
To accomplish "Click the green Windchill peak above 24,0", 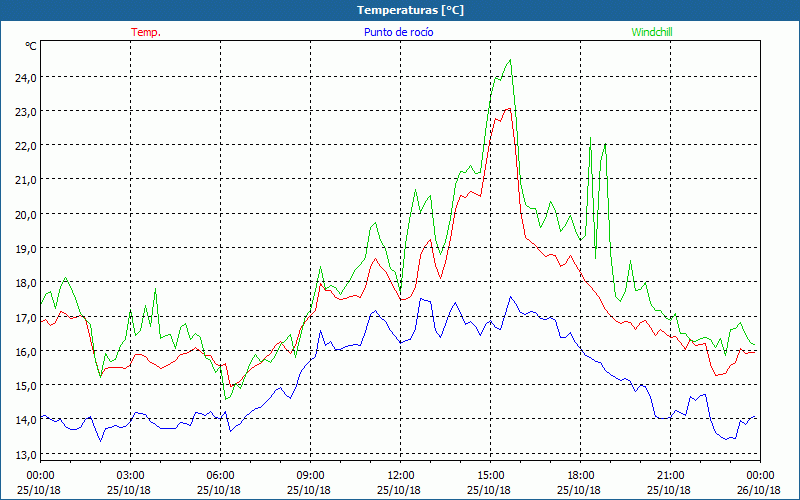I will (510, 61).
